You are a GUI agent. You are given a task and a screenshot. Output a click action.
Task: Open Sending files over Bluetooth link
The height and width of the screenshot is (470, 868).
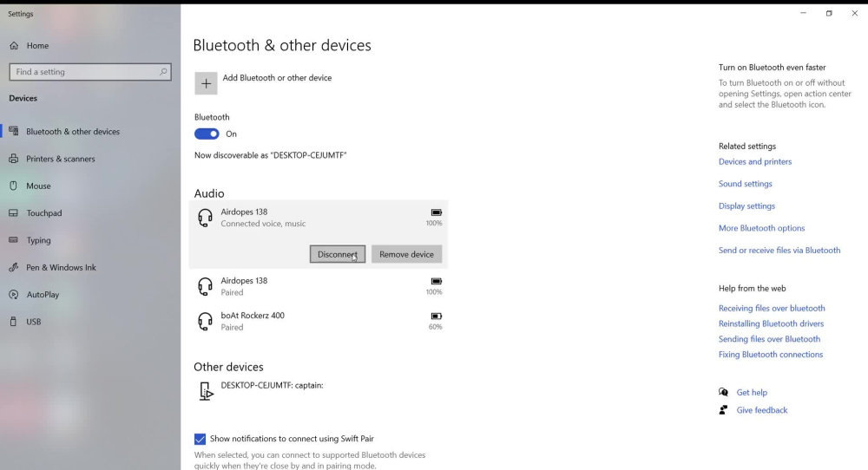coord(769,339)
